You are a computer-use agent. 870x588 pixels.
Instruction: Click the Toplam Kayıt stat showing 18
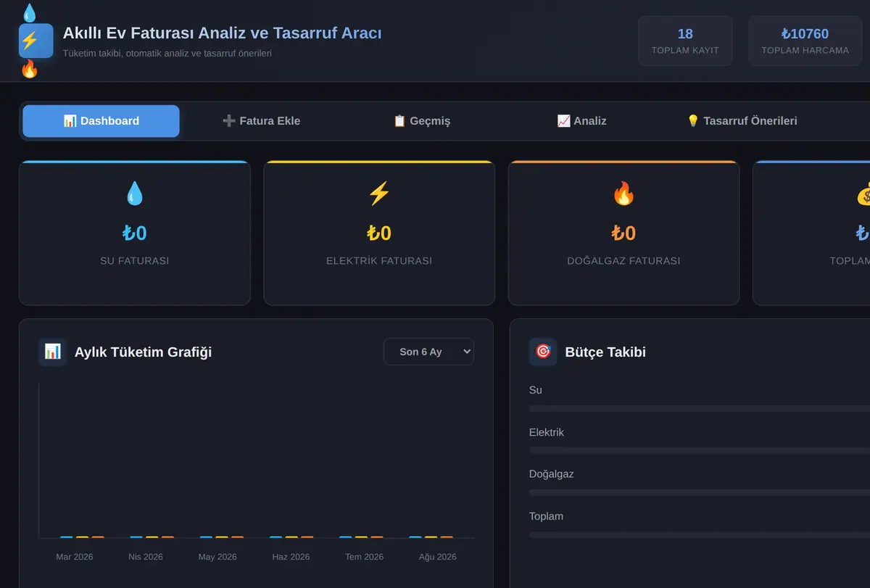click(x=685, y=41)
